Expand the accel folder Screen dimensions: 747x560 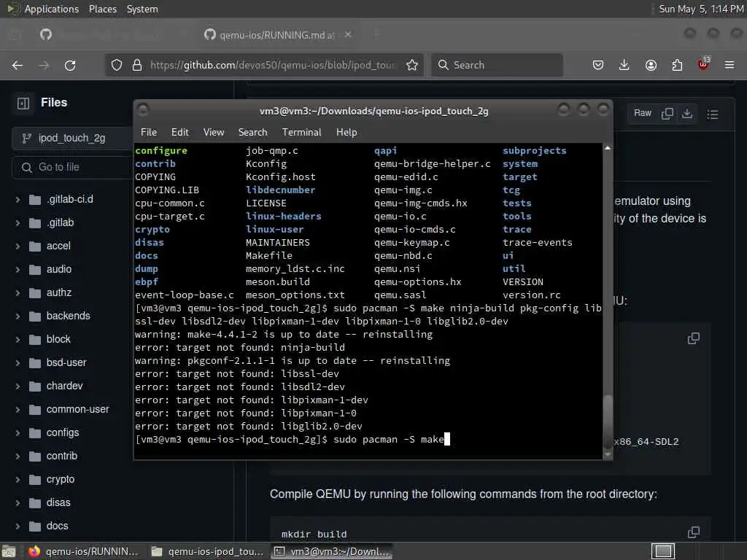(18, 246)
